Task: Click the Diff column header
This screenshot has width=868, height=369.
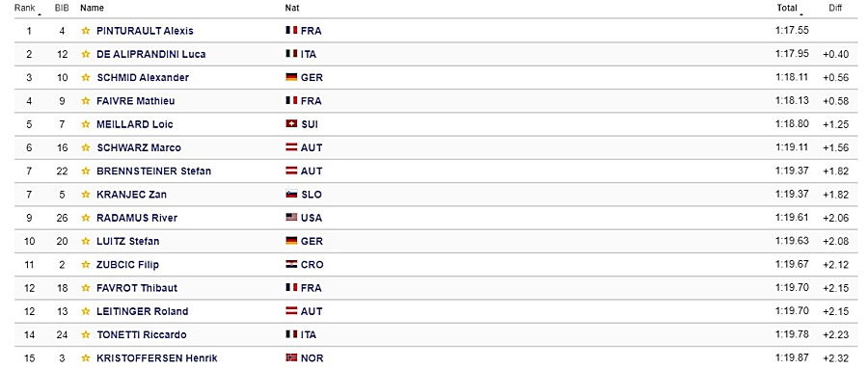Action: [836, 9]
